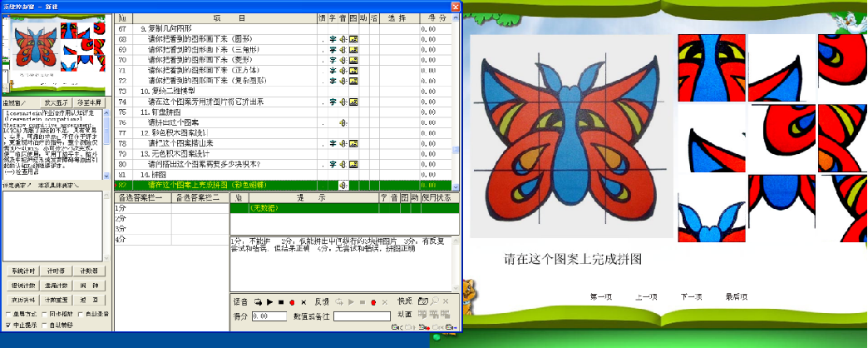The image size is (868, 348).
Task: Enable the 自动录音 checkbox
Action: pos(81,314)
